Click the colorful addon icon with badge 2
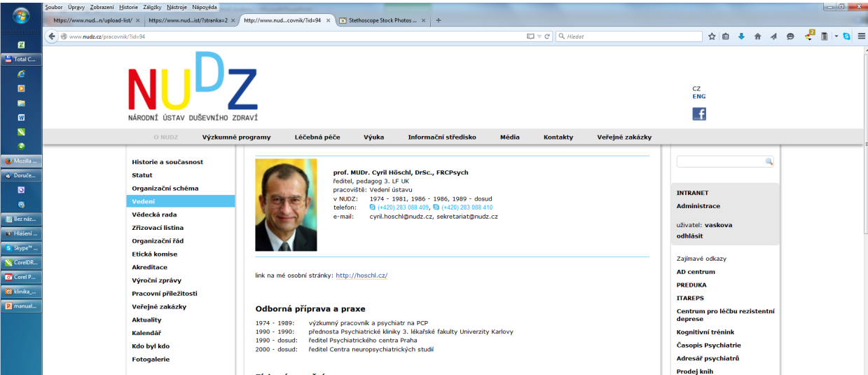 (x=808, y=35)
